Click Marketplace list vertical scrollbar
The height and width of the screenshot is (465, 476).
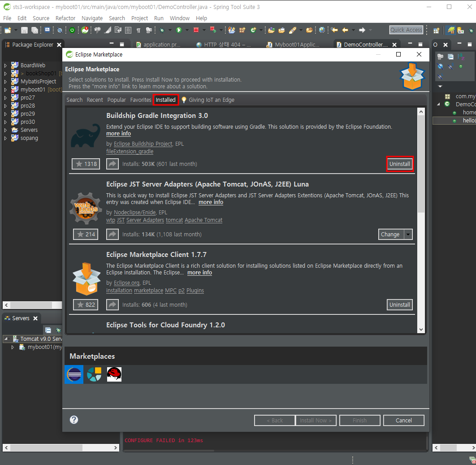[x=421, y=164]
